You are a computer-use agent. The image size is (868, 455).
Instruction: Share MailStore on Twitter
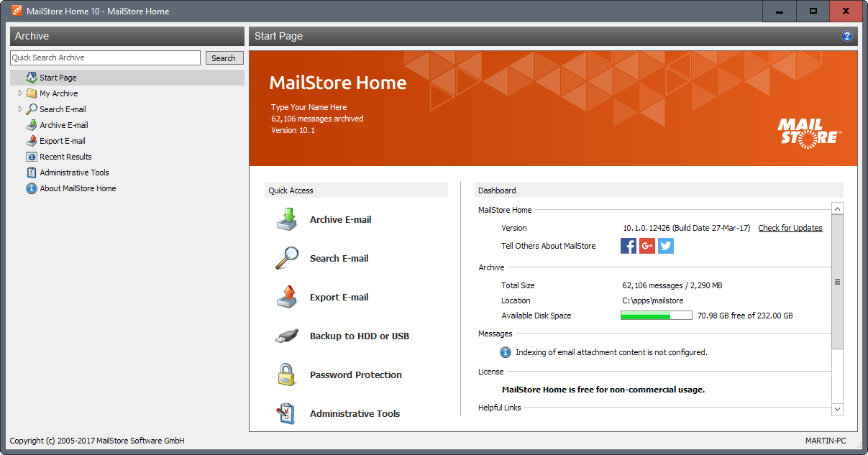(x=666, y=246)
